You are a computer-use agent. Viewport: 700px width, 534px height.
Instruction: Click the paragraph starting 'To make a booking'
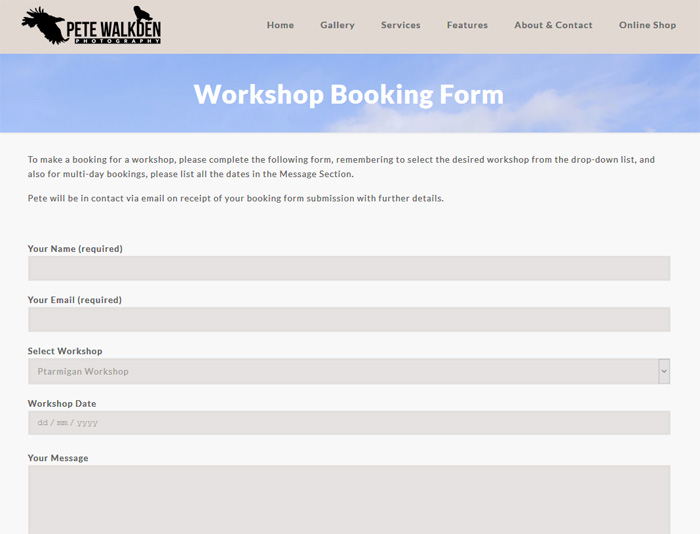click(341, 167)
